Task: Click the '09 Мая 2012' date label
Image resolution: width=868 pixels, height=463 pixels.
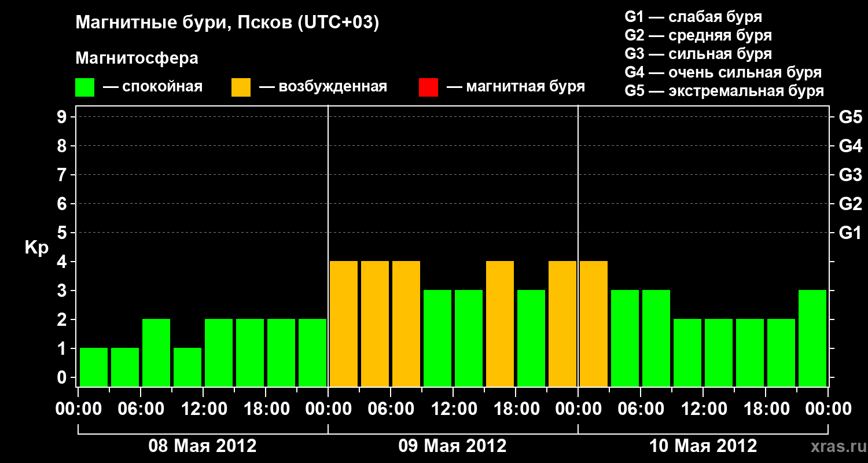Action: (x=453, y=446)
